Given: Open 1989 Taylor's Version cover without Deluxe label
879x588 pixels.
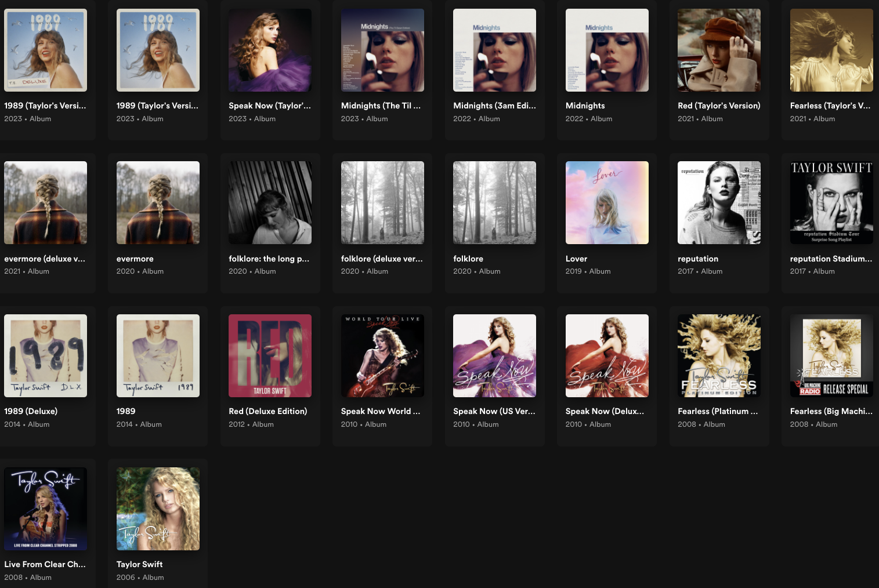Looking at the screenshot, I should [158, 50].
